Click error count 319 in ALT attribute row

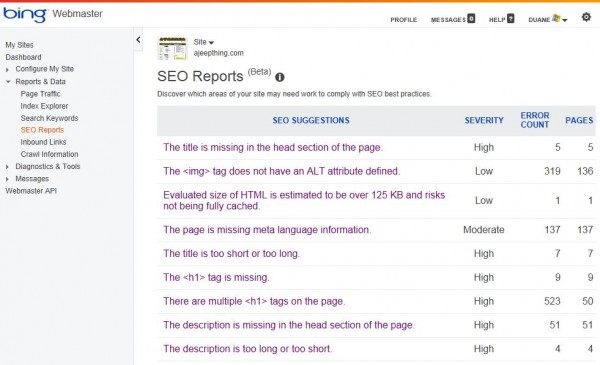tap(552, 171)
